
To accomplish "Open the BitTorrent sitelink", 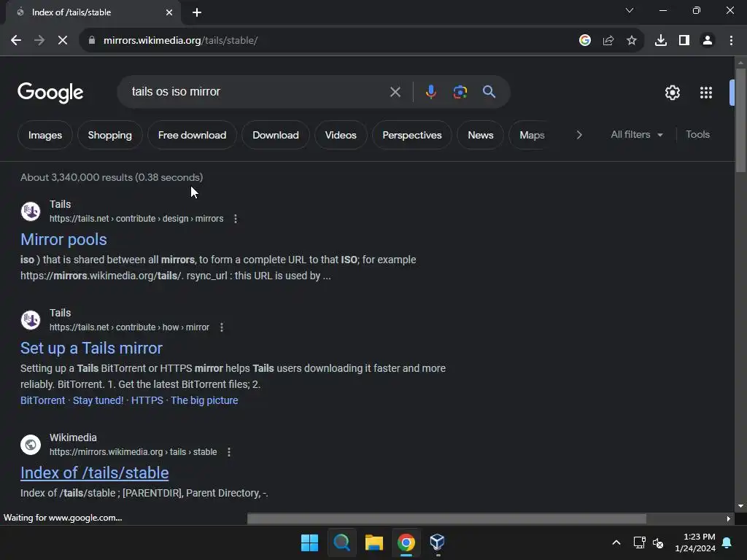I will [43, 400].
